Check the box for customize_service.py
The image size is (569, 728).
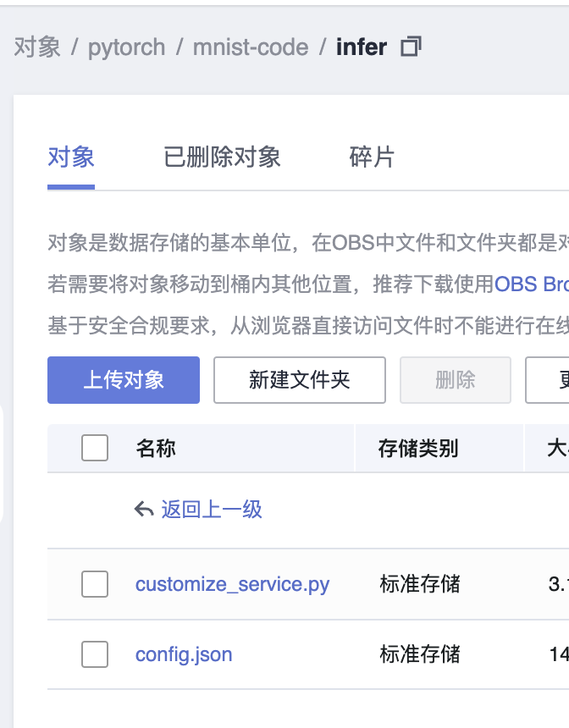tap(95, 584)
